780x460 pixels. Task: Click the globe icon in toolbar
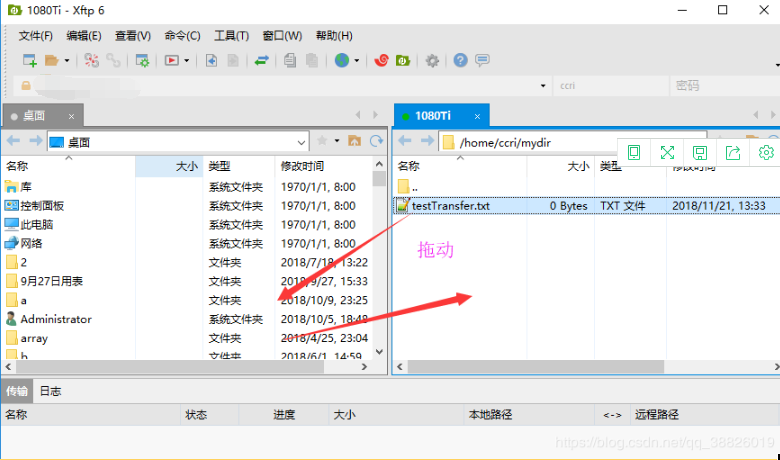342,60
